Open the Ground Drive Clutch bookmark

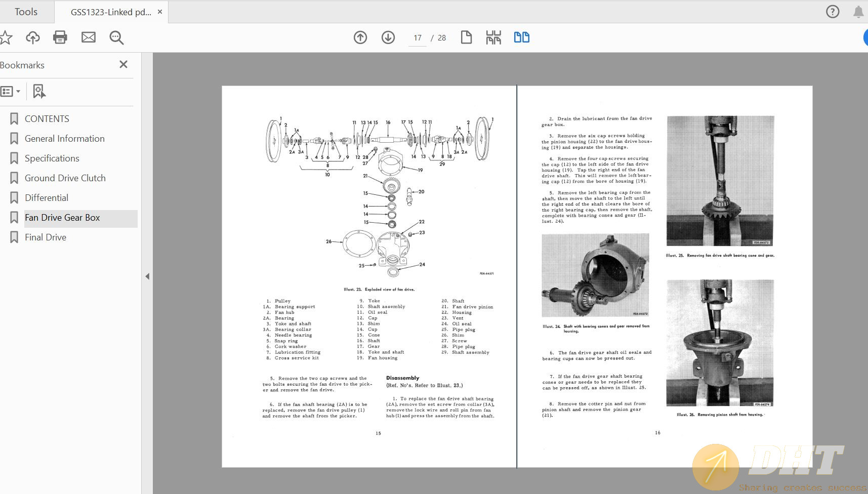pyautogui.click(x=65, y=178)
